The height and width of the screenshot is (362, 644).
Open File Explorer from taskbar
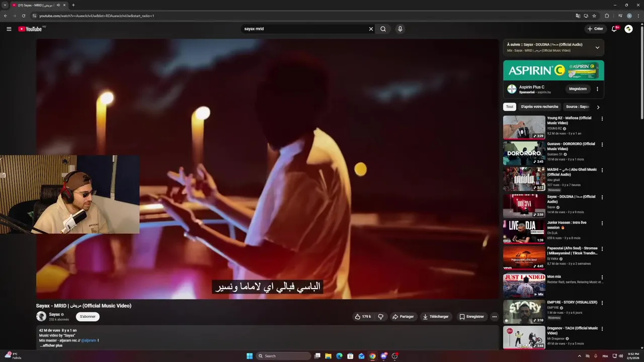point(328,356)
